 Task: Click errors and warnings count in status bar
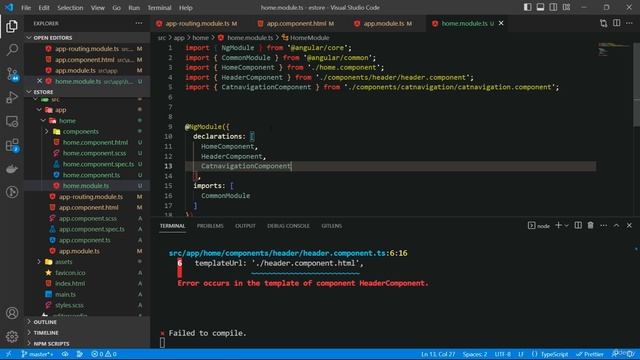click(x=104, y=354)
